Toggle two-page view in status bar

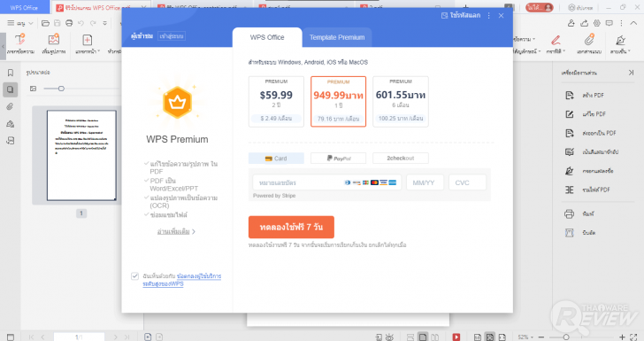pos(434,337)
